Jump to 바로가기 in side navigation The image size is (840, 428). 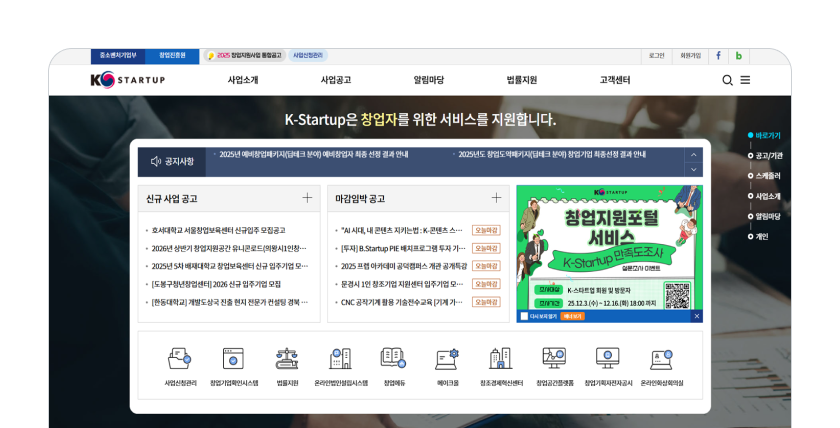tap(764, 136)
